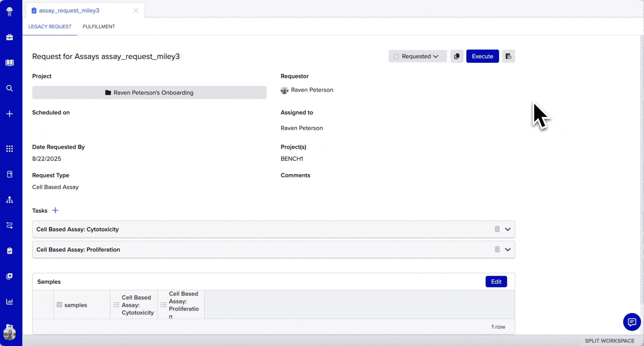
Task: Expand the Cell Based Assay: Cytotoxicity task
Action: click(508, 229)
